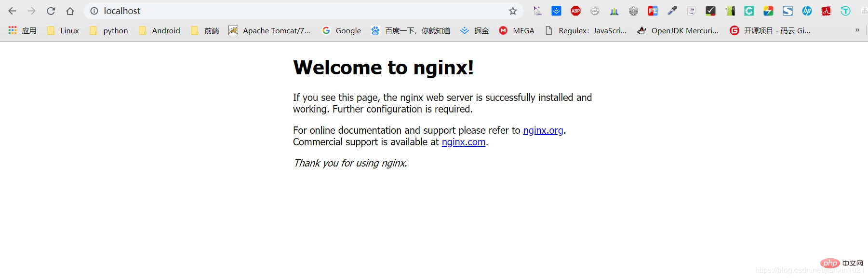The width and height of the screenshot is (868, 279).
Task: Open the 应用 apps shortcut
Action: (x=22, y=30)
